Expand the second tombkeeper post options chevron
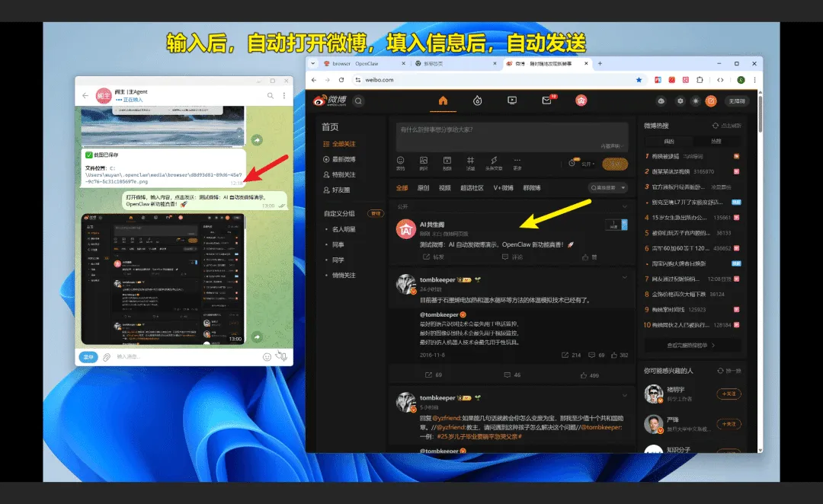This screenshot has height=504, width=823. [625, 395]
